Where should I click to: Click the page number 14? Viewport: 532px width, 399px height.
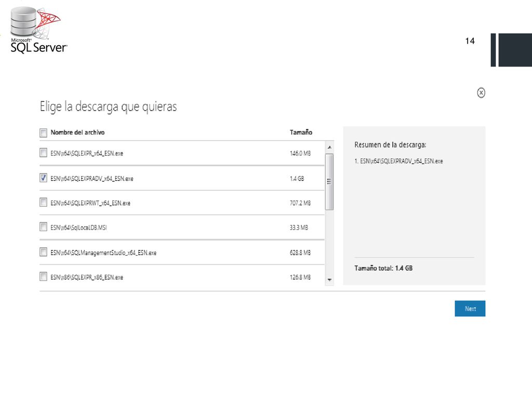point(470,41)
